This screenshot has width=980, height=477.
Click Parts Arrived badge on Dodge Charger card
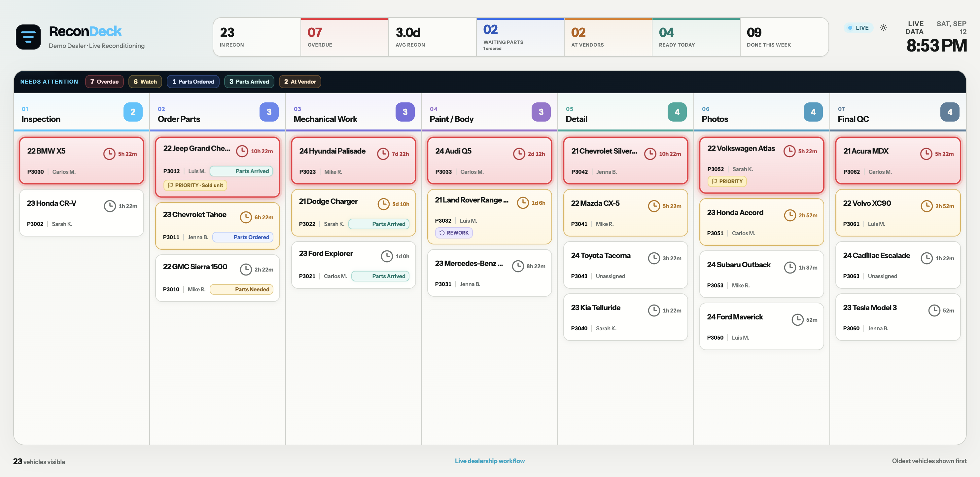pyautogui.click(x=379, y=224)
